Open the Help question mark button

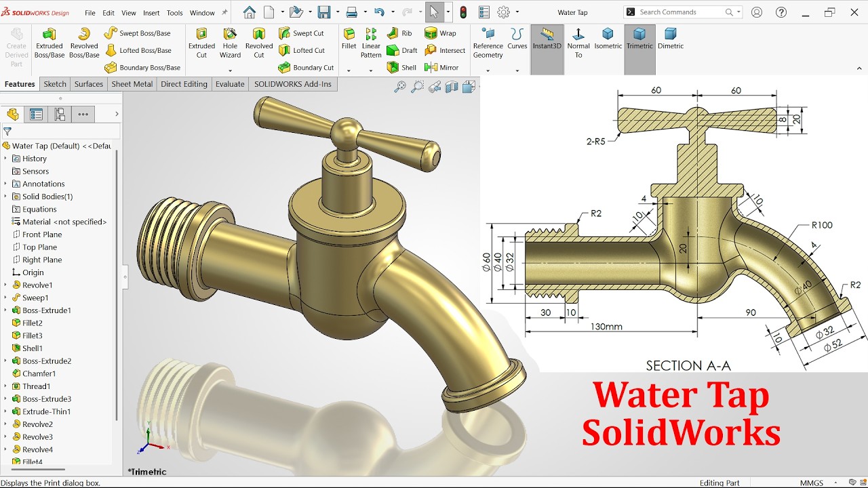782,12
